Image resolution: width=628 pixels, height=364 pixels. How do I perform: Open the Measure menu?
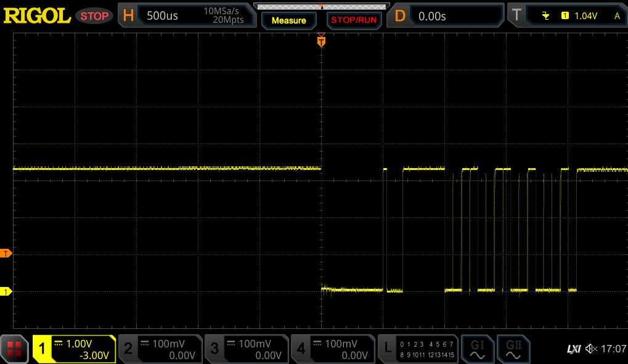coord(289,20)
